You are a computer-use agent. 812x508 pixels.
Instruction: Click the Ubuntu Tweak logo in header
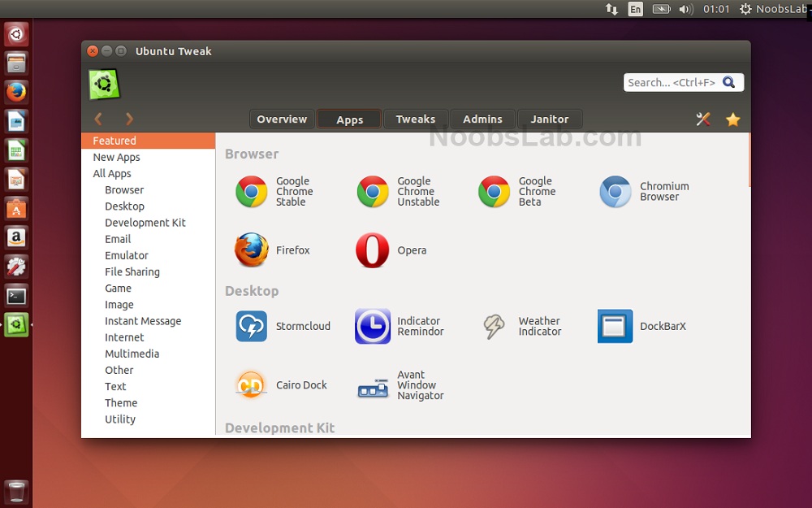(x=104, y=84)
